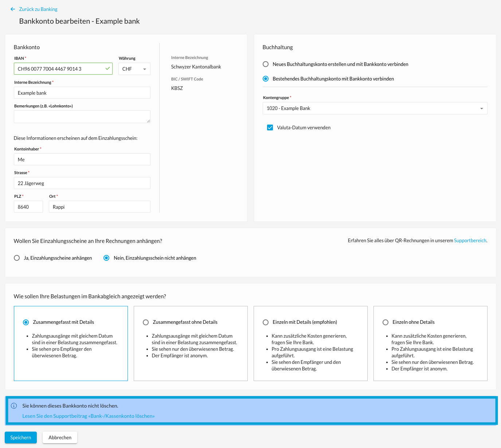Open the Bank-/Kassenkonto löschen support article link

point(89,416)
